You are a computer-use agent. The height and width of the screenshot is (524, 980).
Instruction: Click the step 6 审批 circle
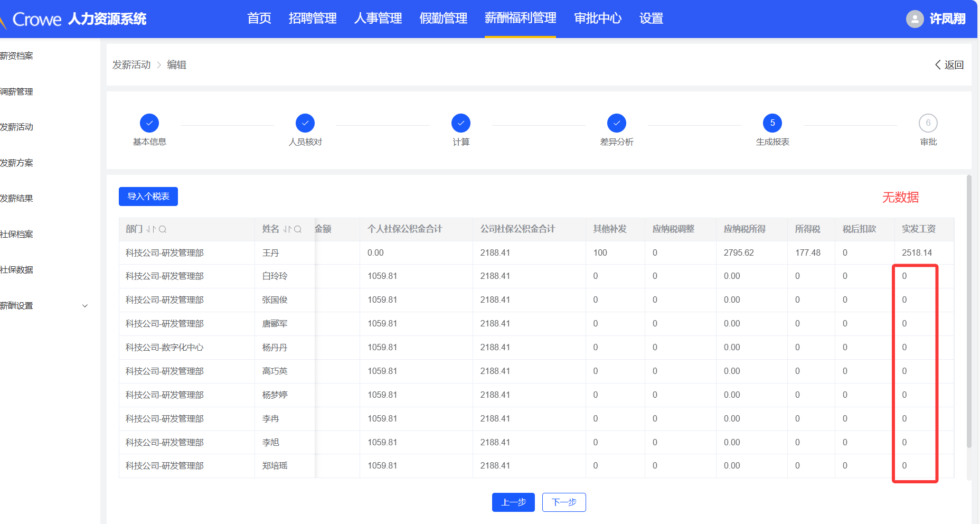(928, 123)
